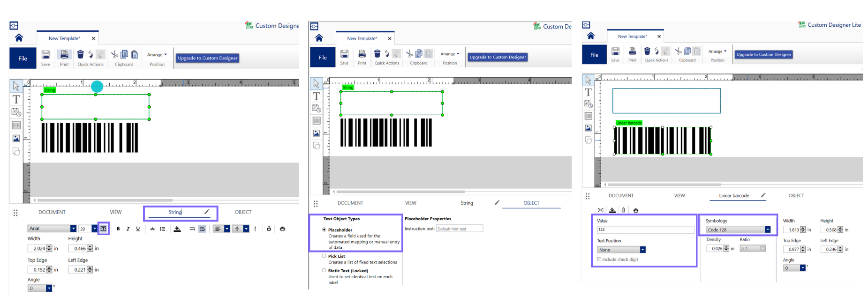Viewport: 868px width, 296px height.
Task: Expand the Symbology Code 128 dropdown
Action: [x=767, y=229]
